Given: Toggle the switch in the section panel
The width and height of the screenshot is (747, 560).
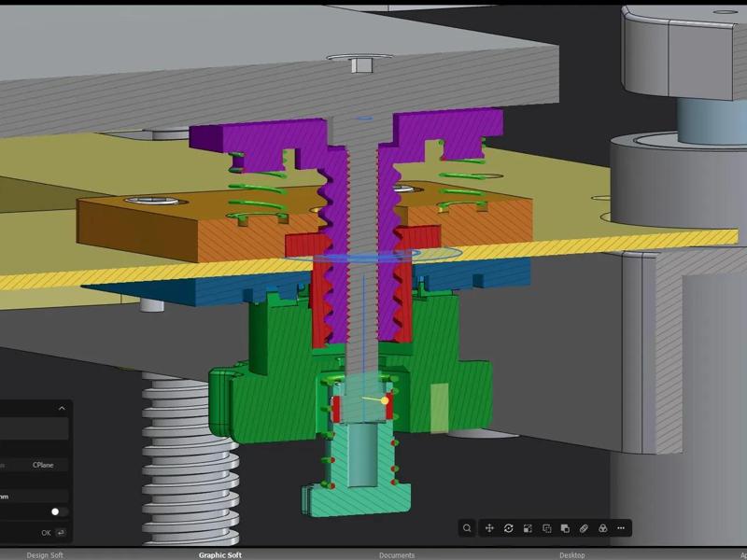Looking at the screenshot, I should click(59, 511).
